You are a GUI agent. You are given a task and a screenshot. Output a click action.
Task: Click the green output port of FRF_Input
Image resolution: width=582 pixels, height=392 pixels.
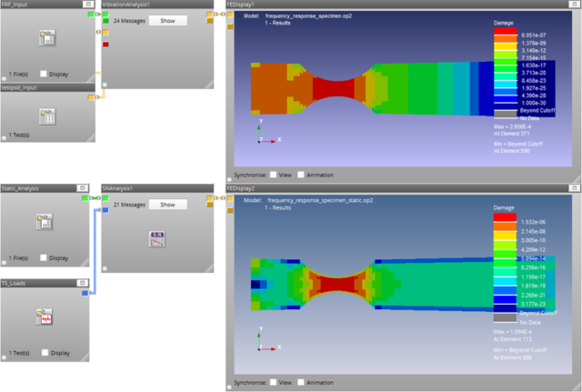91,15
